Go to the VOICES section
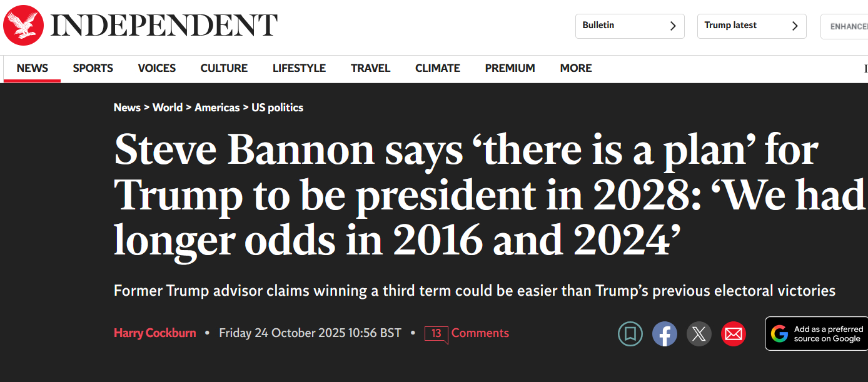 [x=157, y=68]
